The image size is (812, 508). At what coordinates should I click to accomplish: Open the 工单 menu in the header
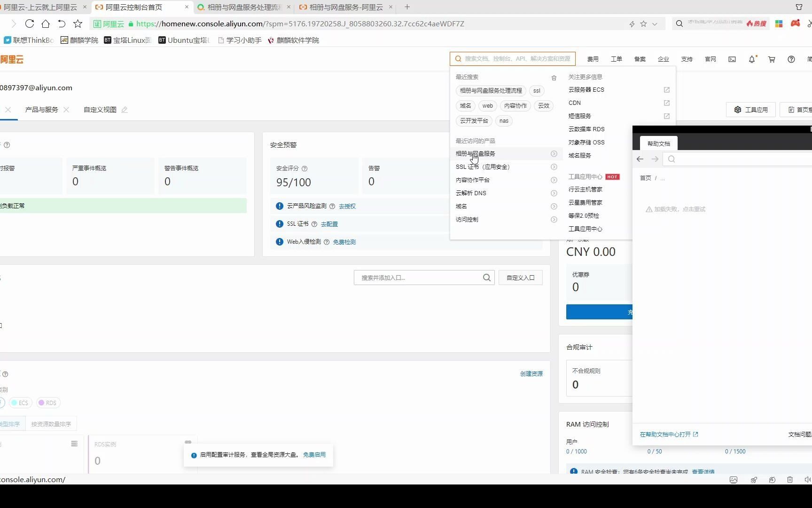(x=617, y=59)
